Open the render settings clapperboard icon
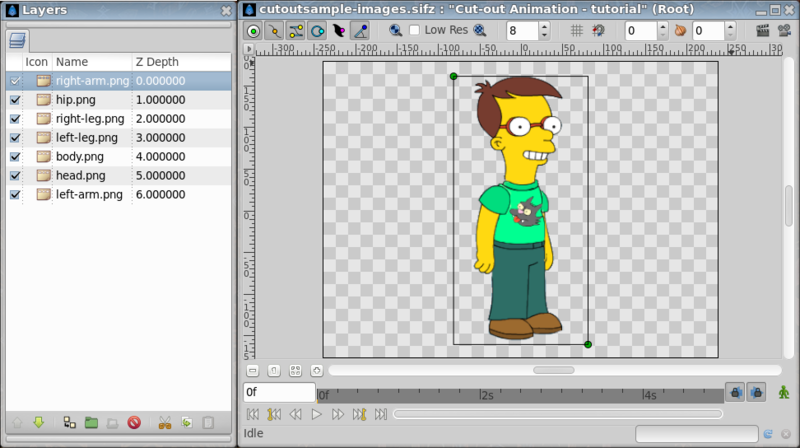800x448 pixels. (x=762, y=31)
